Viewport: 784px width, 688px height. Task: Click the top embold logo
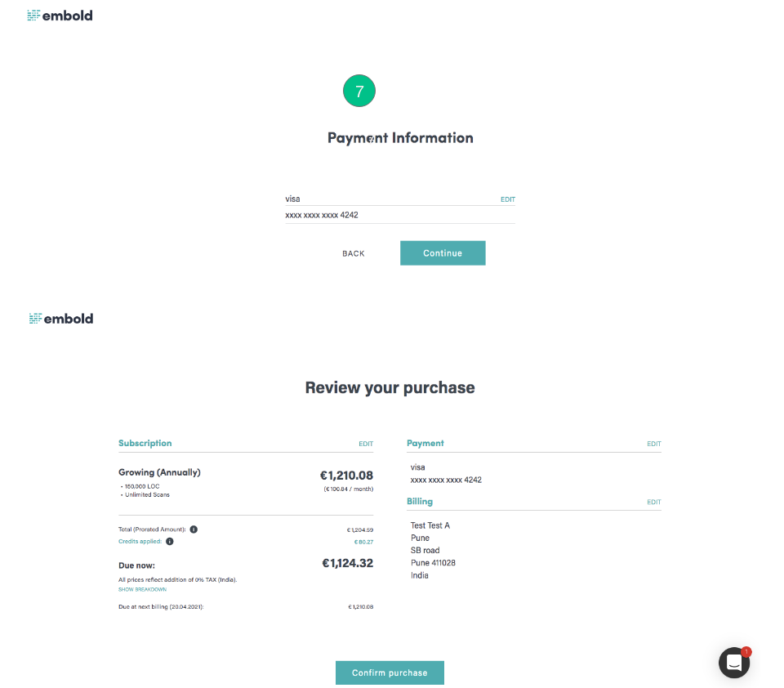pos(60,16)
